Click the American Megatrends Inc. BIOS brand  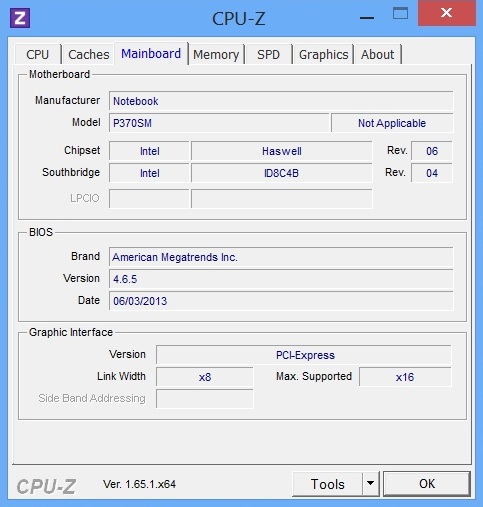click(281, 257)
